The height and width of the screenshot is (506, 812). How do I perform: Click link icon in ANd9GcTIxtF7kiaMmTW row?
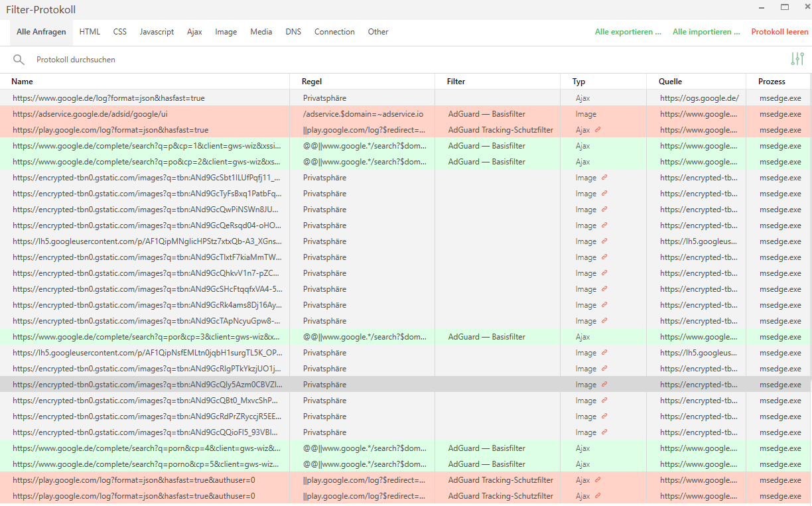[604, 257]
